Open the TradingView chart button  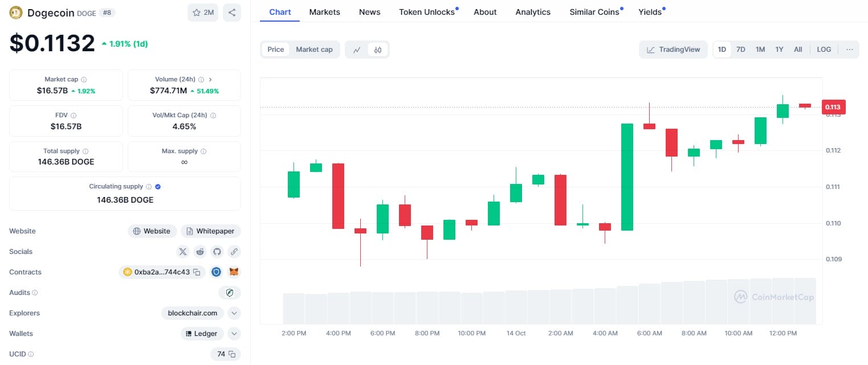tap(673, 50)
